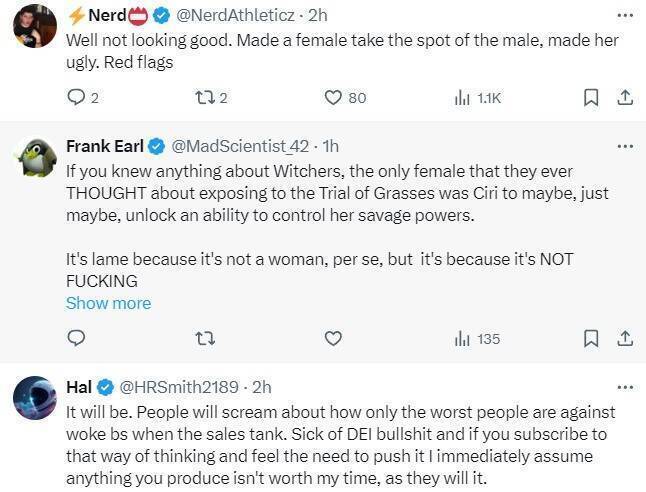Reply to Frank Earl's post

click(x=76, y=339)
